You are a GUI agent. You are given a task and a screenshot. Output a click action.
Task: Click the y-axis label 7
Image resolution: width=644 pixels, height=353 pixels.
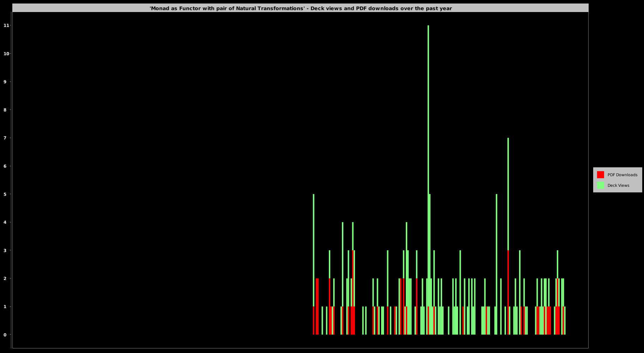[5, 138]
